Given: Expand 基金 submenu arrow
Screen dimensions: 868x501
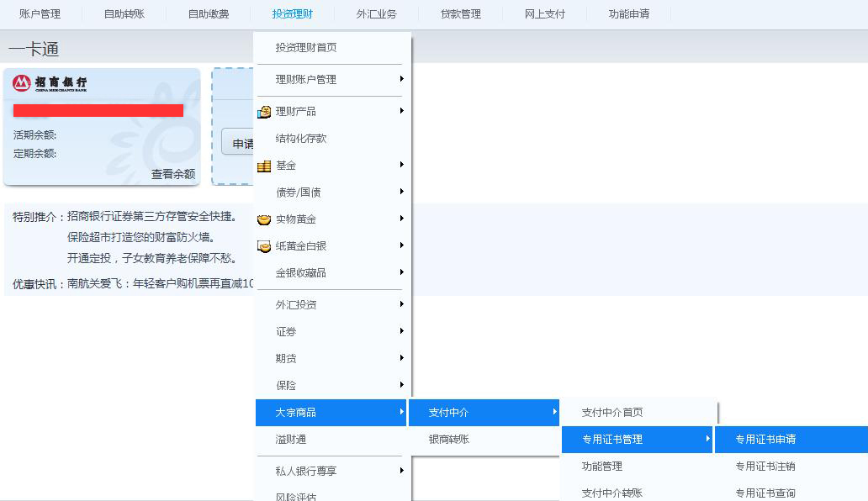Looking at the screenshot, I should coord(401,165).
